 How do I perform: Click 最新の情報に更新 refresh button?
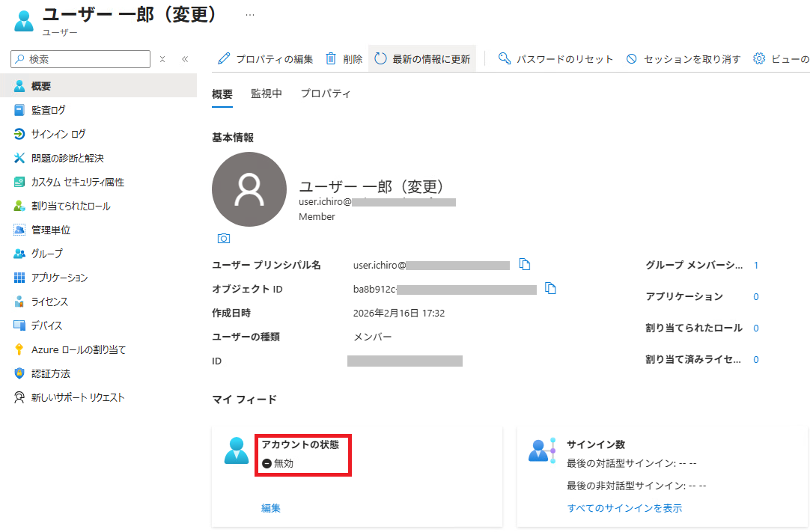pyautogui.click(x=423, y=59)
